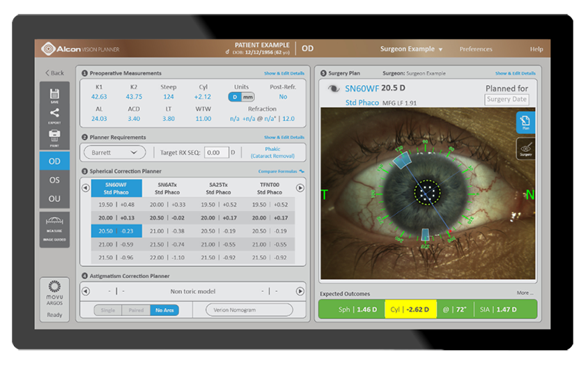Toggle units to mm

248,97
